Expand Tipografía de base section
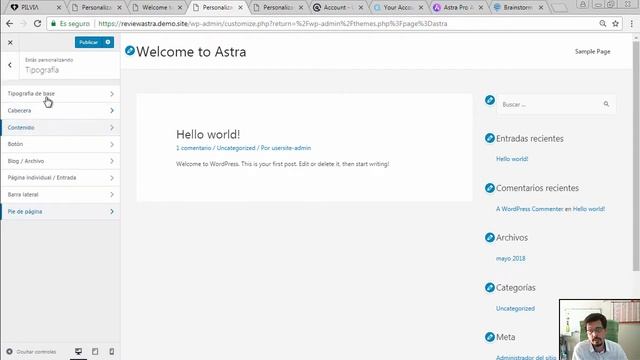Screen dimensions: 640x360 tap(61, 94)
